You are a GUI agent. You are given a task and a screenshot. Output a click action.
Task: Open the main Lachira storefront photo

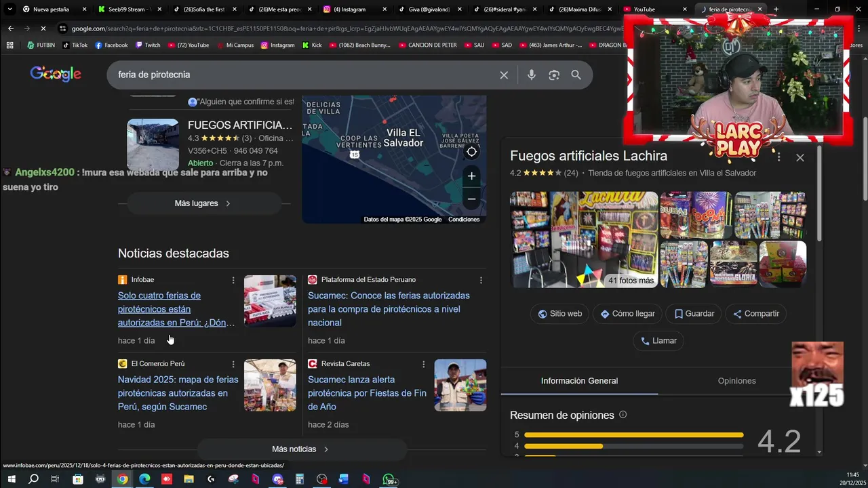coord(584,239)
